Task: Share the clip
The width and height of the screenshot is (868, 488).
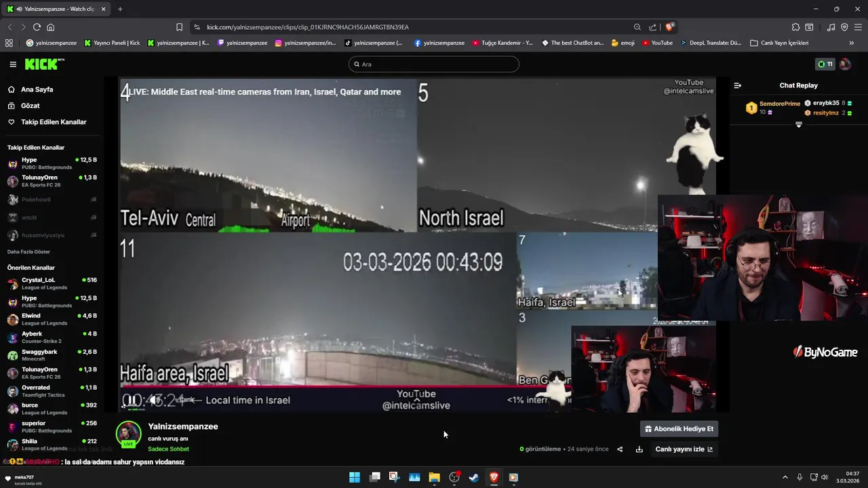Action: tap(620, 449)
